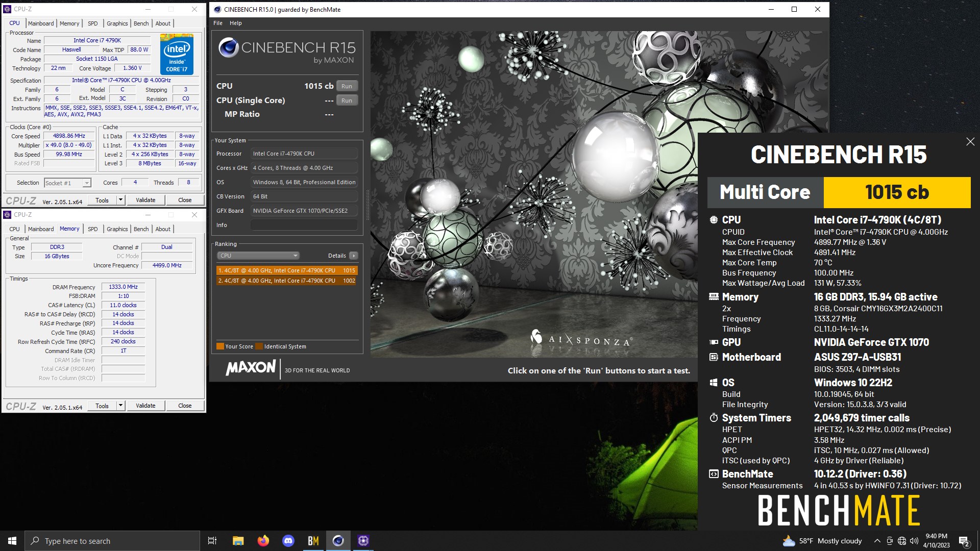
Task: Click the BenchMate Memory section icon
Action: pyautogui.click(x=714, y=297)
